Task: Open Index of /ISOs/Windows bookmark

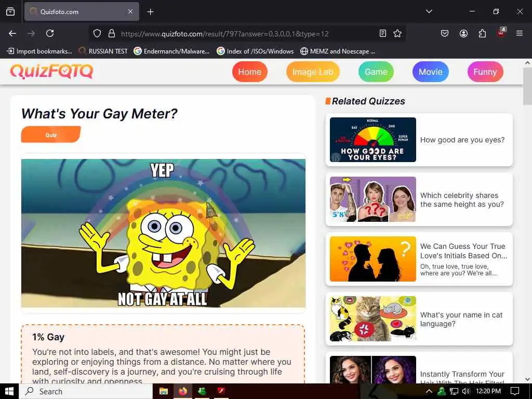Action: 255,51
